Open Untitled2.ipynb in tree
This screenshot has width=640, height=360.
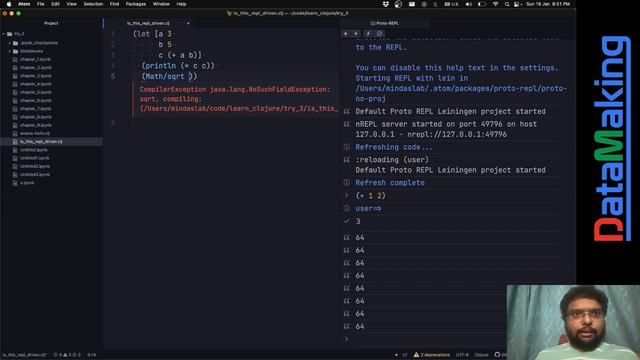35,166
